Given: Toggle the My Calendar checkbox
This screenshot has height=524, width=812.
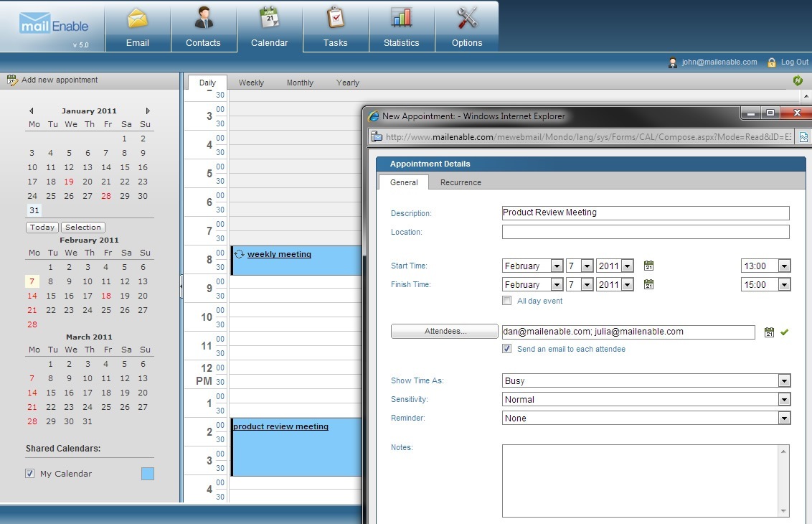Looking at the screenshot, I should (30, 474).
